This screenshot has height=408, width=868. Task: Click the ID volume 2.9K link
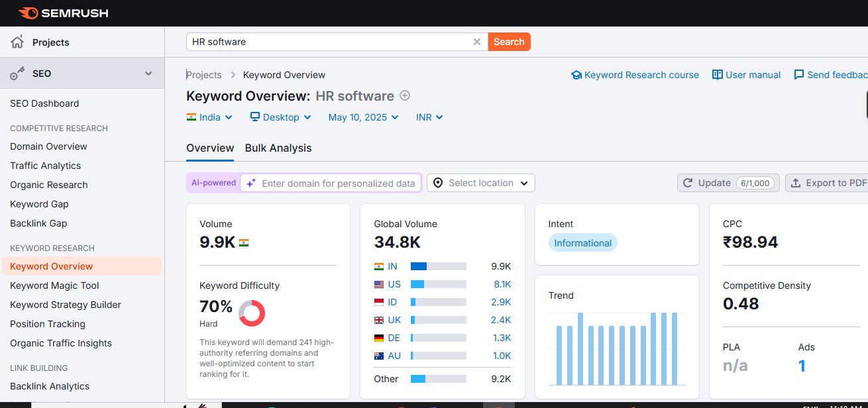coord(502,302)
